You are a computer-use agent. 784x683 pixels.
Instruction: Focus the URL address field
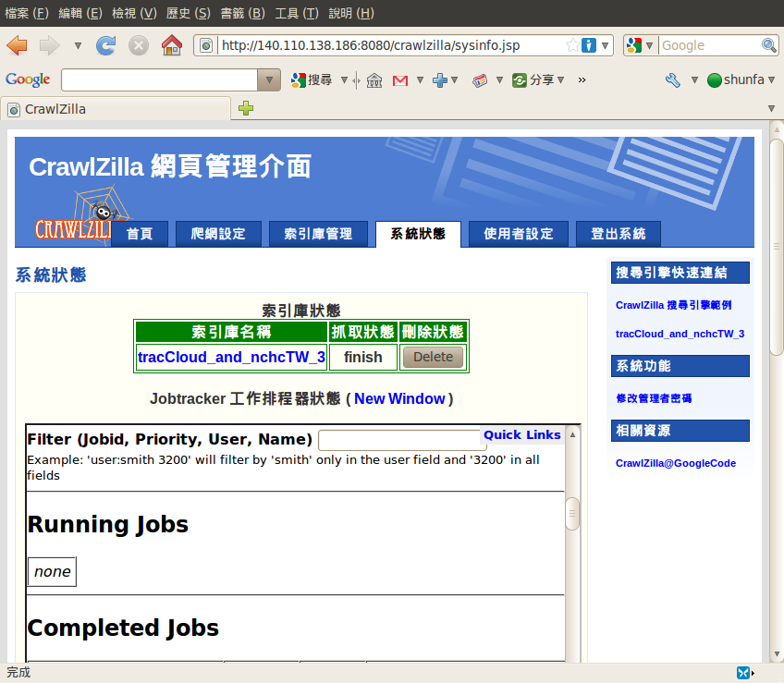393,45
